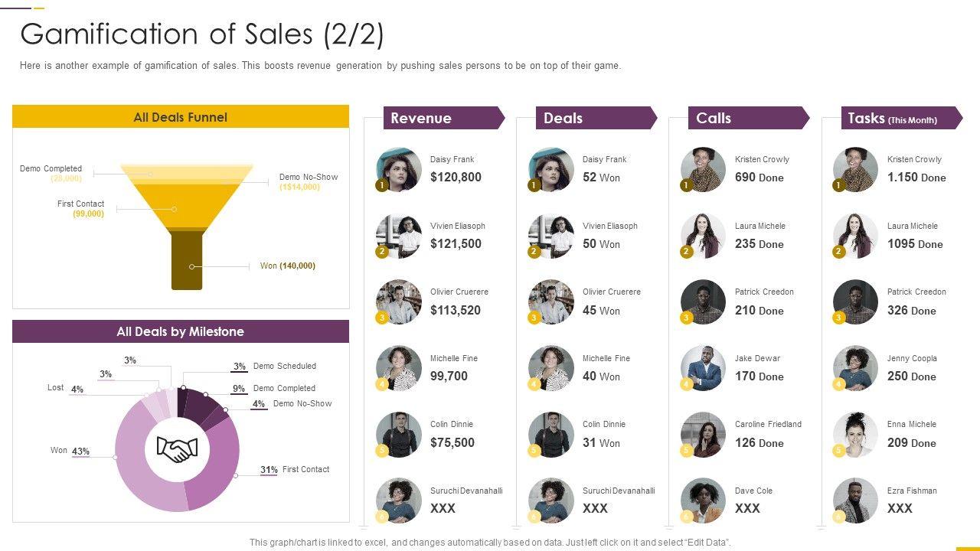Click Kristen Crowly's avatar in Calls column
This screenshot has width=980, height=551.
(703, 169)
